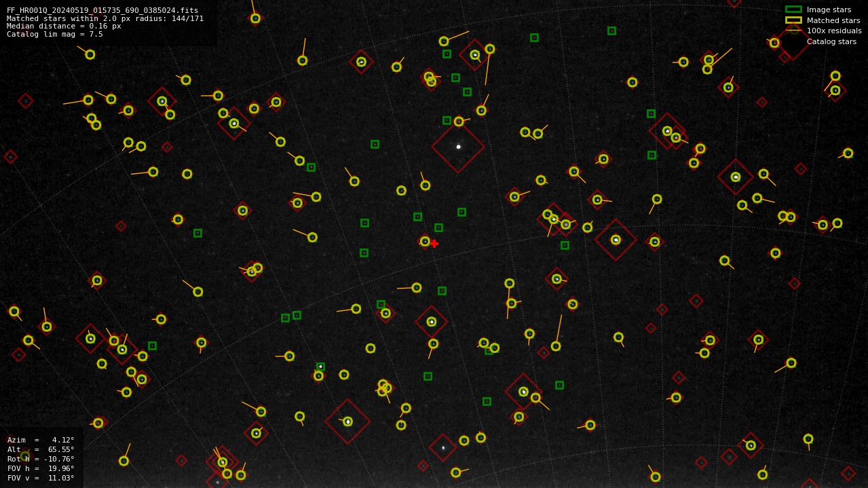Click the green Image stars legend swatch
The image size is (868, 488).
(x=793, y=10)
